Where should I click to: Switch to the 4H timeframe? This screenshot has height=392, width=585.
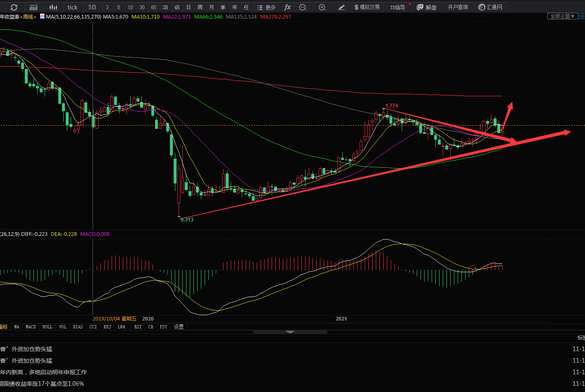click(177, 7)
